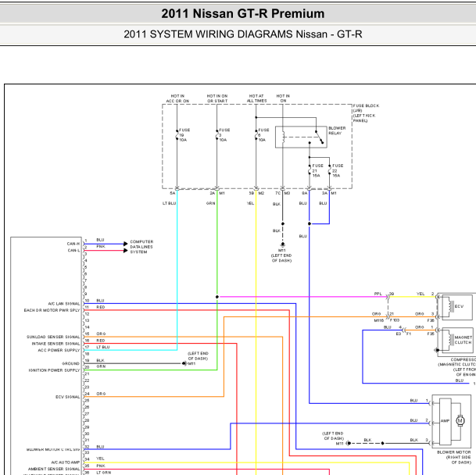Click the 'HOT IN ON OR START' label
The width and height of the screenshot is (476, 475).
tap(217, 98)
